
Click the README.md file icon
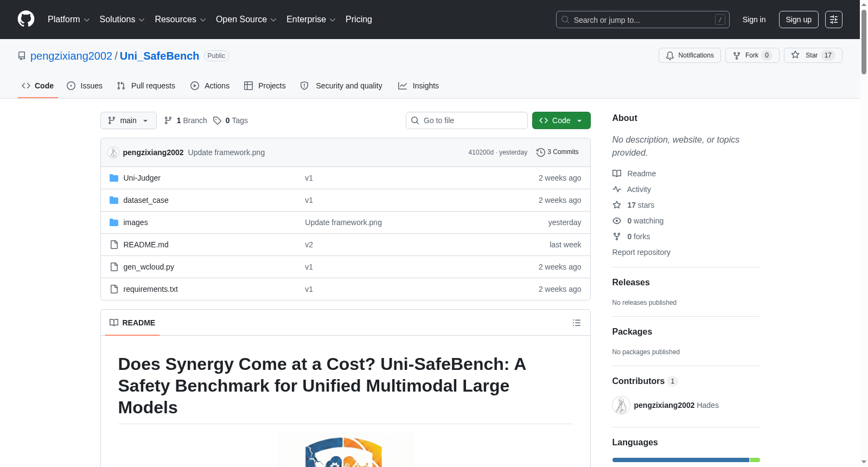114,245
